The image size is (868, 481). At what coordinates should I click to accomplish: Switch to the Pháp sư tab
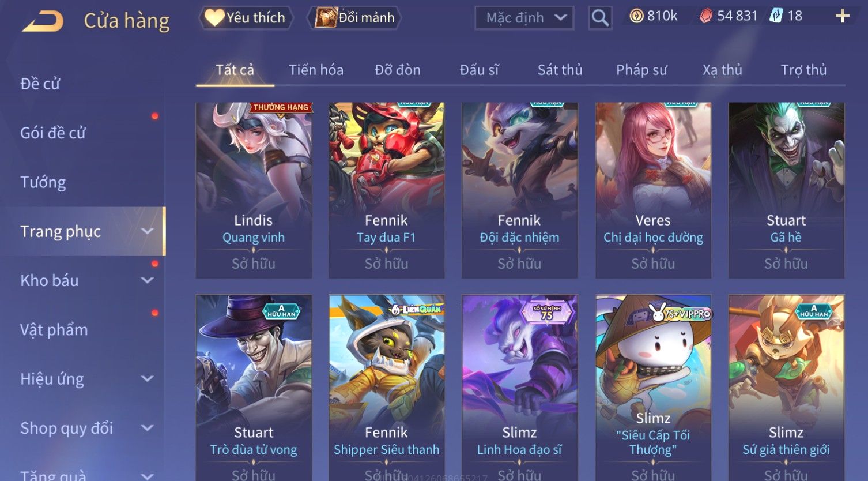tap(641, 70)
